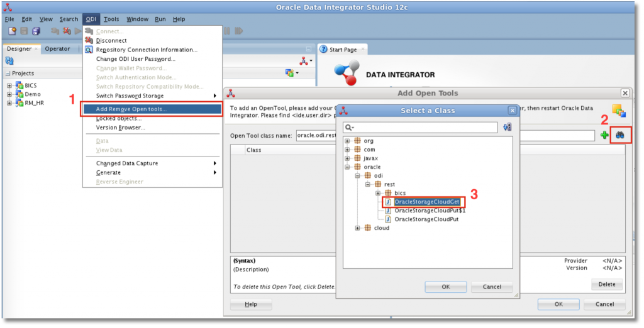The image size is (644, 328).
Task: Click the binoculars find class icon
Action: click(619, 134)
